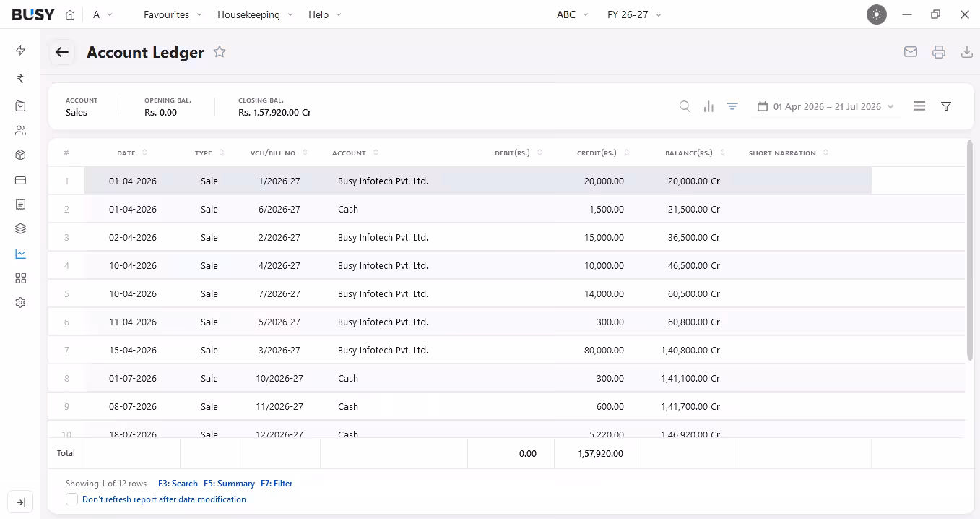Mark Account Ledger as favourite star
980x519 pixels.
pyautogui.click(x=220, y=52)
